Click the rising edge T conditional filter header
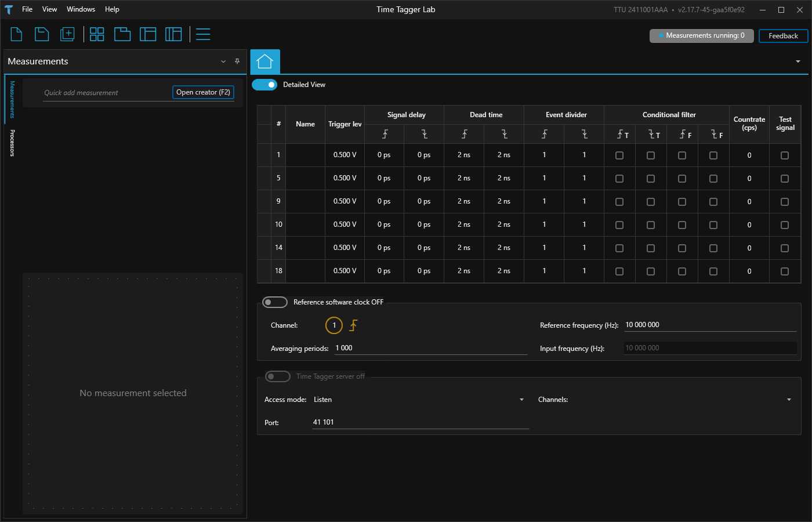This screenshot has width=812, height=522. [x=622, y=135]
